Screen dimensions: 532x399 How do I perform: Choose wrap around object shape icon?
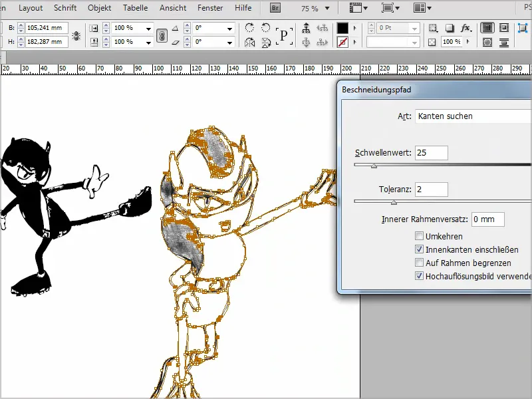[x=487, y=43]
